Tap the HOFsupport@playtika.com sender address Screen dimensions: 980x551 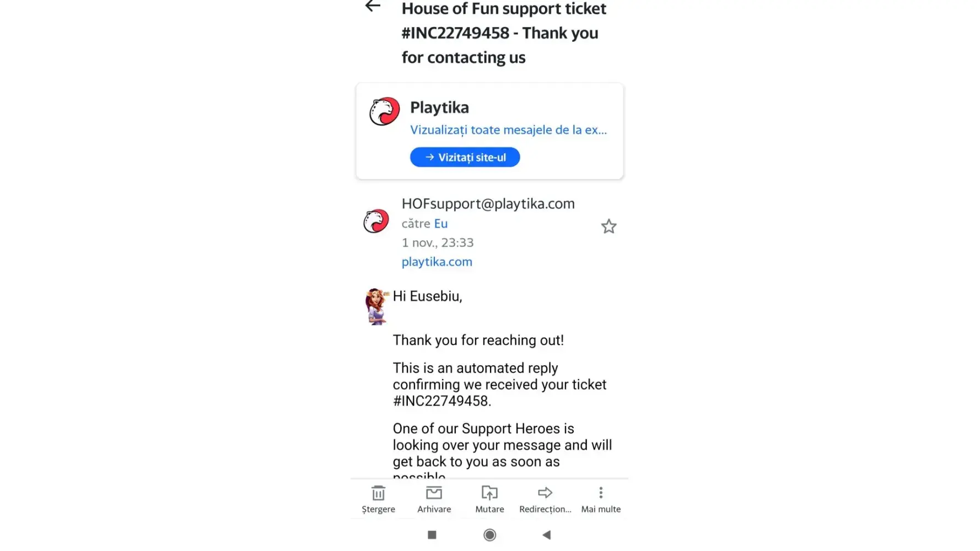click(x=488, y=204)
